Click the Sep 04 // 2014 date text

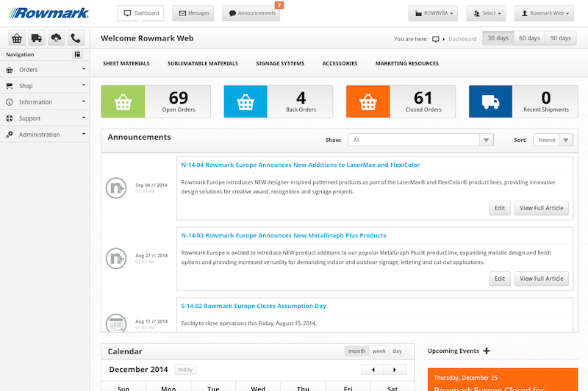[x=151, y=185]
